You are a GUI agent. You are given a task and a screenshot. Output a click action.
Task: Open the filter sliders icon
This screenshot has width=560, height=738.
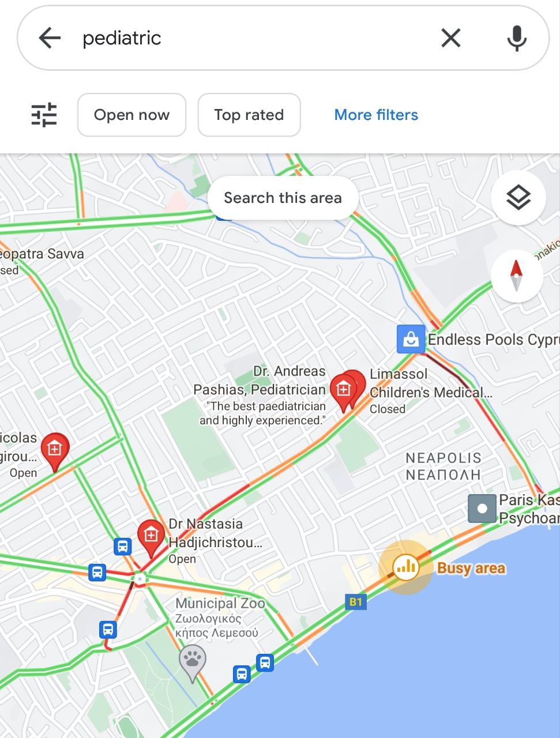[44, 115]
